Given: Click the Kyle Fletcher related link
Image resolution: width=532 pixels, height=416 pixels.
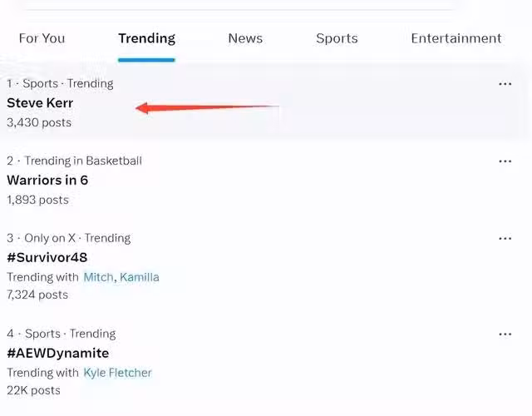Looking at the screenshot, I should 117,373.
